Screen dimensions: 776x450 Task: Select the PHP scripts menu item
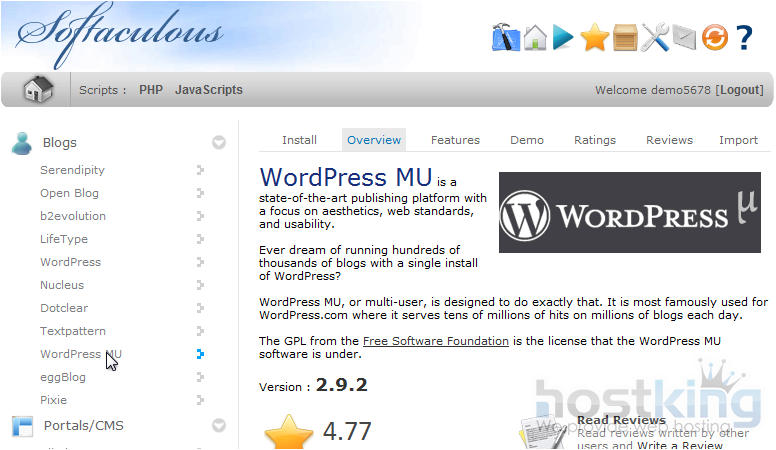[x=151, y=90]
